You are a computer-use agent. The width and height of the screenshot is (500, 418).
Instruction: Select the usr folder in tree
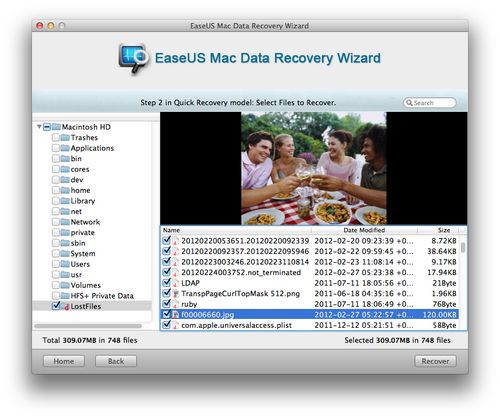(x=76, y=275)
